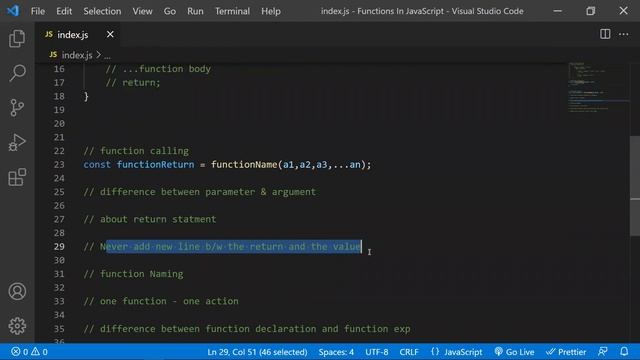Viewport: 640px width, 360px height.
Task: Open More Actions ellipsis in editor
Action: 624,34
